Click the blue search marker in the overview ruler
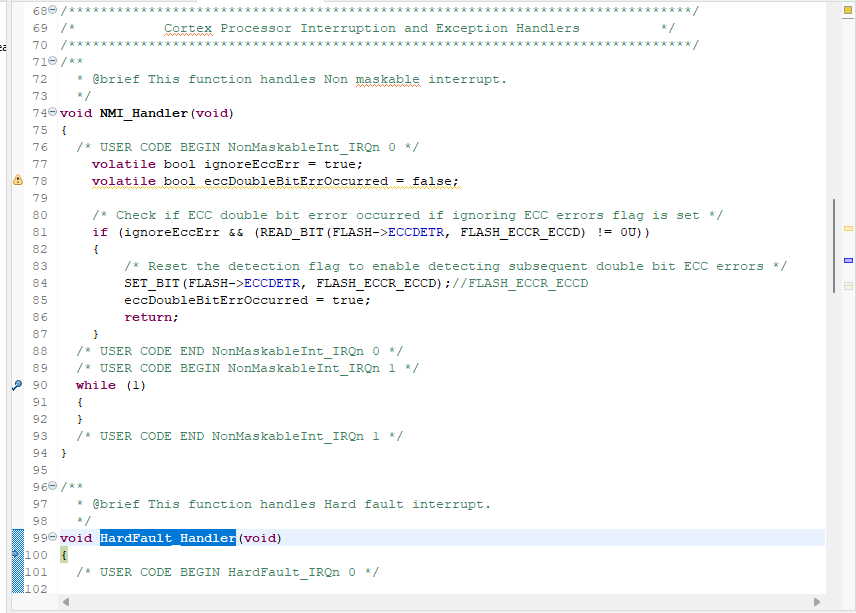Viewport: 856px width, 613px height. 848,259
